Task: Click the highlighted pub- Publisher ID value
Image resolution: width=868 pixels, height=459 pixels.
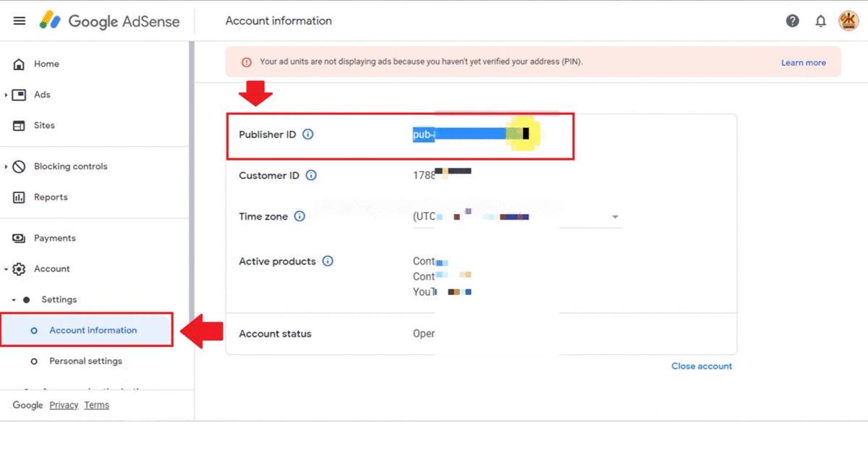Action: click(471, 134)
